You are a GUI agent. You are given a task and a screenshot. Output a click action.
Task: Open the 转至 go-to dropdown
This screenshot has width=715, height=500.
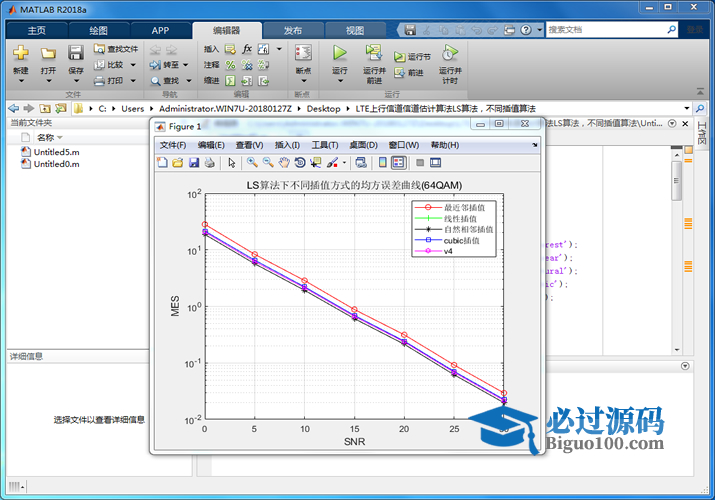click(186, 65)
